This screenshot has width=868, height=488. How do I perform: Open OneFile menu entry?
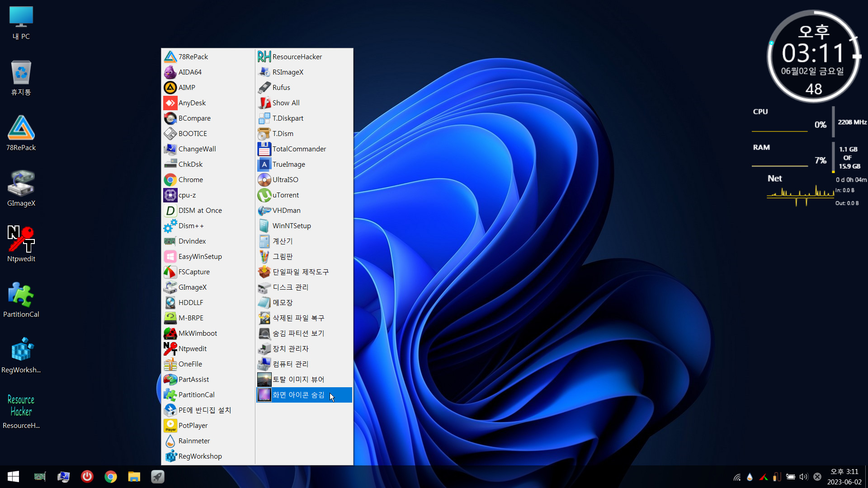click(x=208, y=364)
